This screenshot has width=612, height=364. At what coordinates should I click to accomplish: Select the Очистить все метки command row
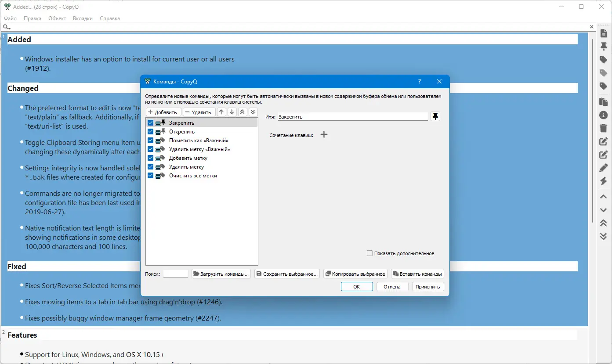[202, 176]
